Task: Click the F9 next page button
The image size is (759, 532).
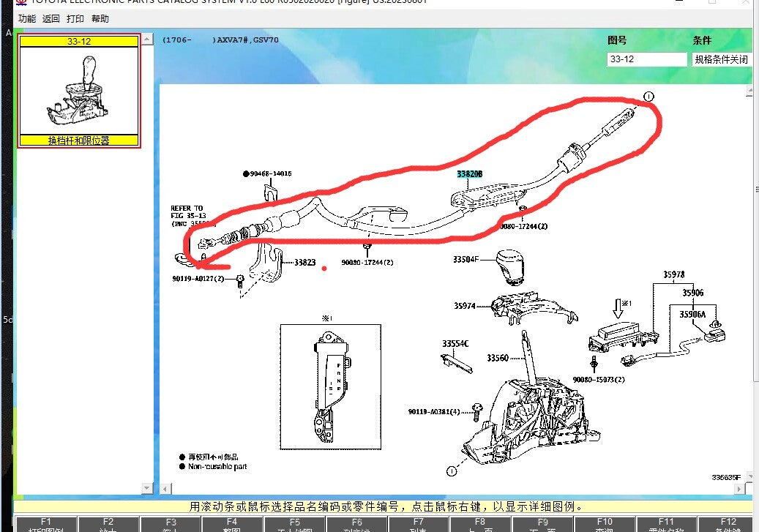Action: click(542, 524)
